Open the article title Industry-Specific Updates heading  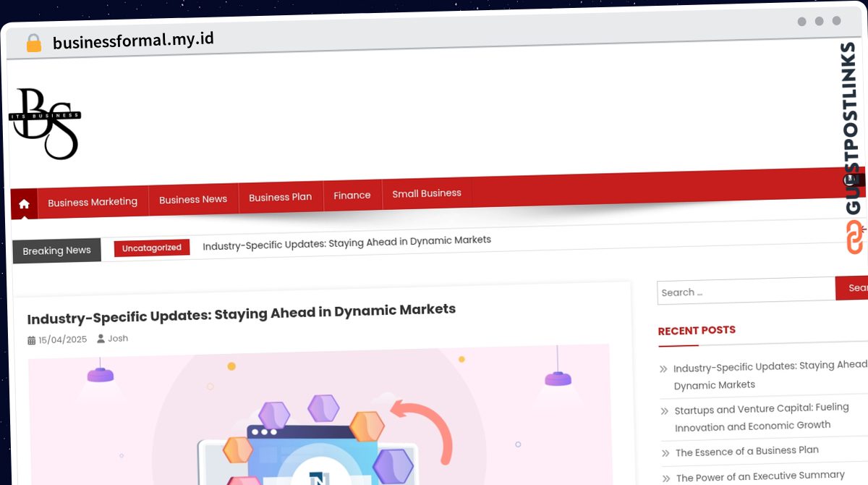[242, 313]
